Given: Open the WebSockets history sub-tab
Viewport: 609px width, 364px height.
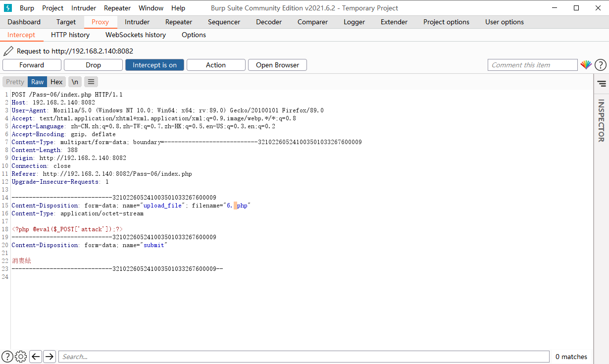Looking at the screenshot, I should coord(136,35).
